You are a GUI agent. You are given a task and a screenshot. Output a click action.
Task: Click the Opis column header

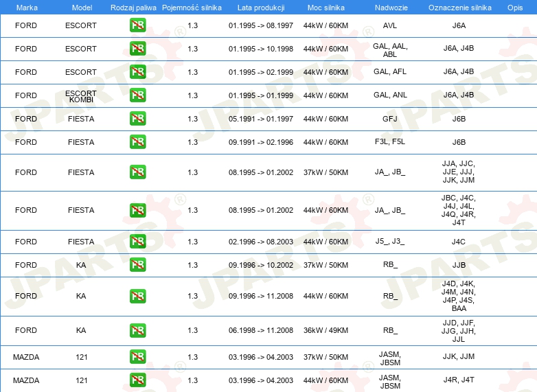pos(515,8)
